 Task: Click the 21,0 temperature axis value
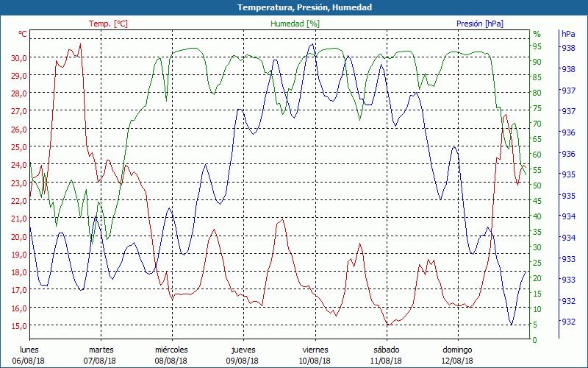click(20, 219)
